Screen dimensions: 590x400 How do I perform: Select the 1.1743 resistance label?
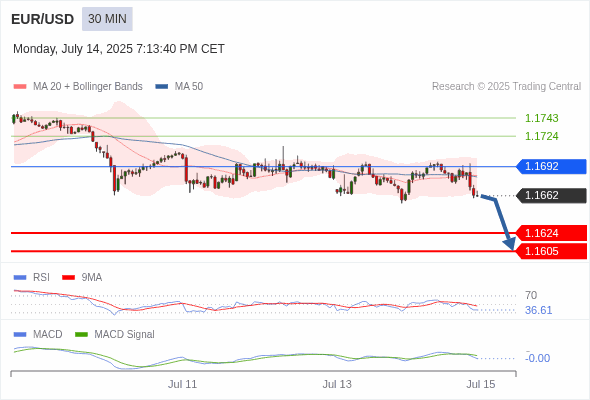tap(541, 118)
